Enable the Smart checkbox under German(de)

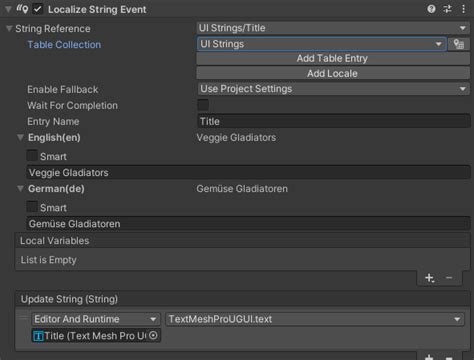click(32, 207)
